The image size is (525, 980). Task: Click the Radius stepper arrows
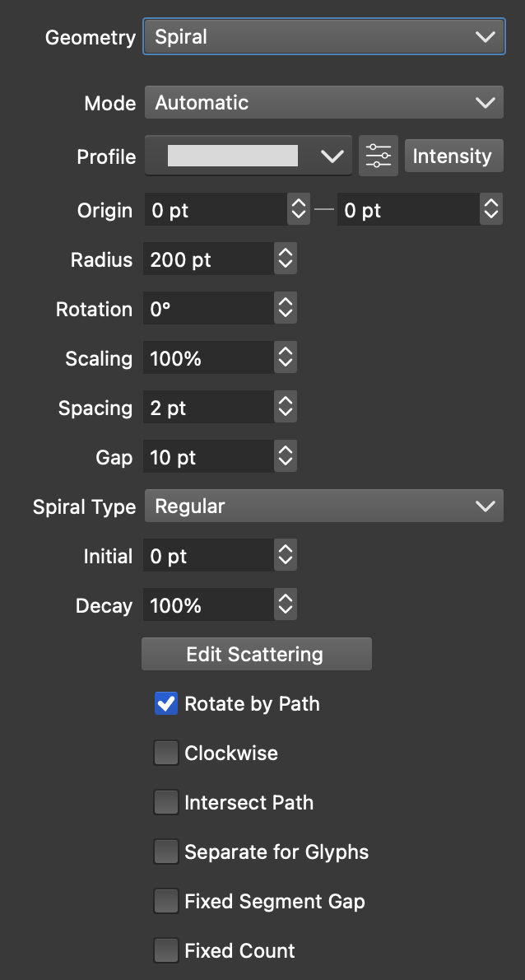[286, 259]
